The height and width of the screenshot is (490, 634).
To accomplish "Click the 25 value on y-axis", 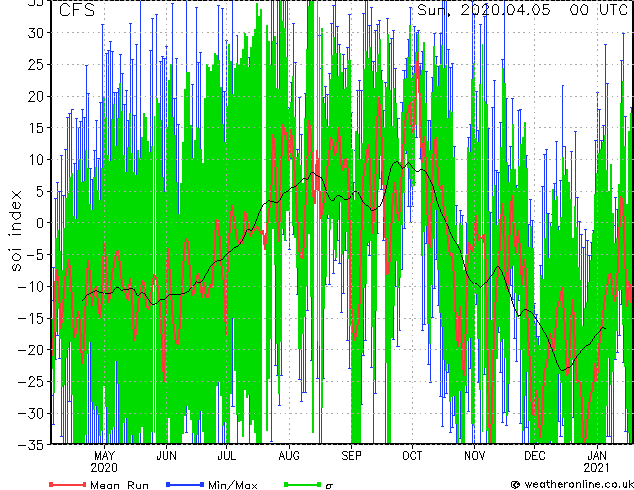I will [x=36, y=64].
